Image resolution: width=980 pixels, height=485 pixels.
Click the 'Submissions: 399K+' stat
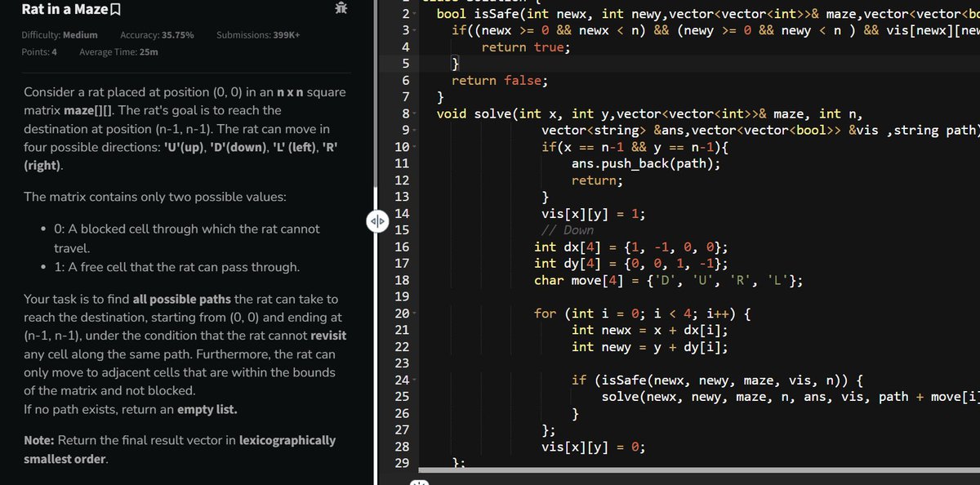tap(258, 35)
